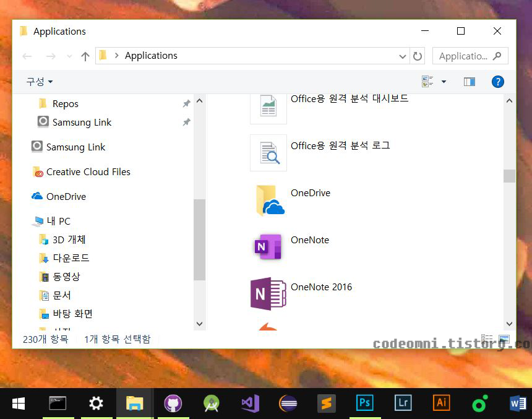Select the unpinned Samsung Link tree item

pyautogui.click(x=75, y=147)
